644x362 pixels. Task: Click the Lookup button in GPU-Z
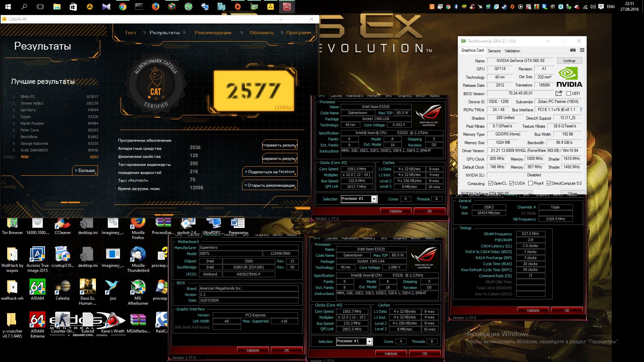(569, 61)
